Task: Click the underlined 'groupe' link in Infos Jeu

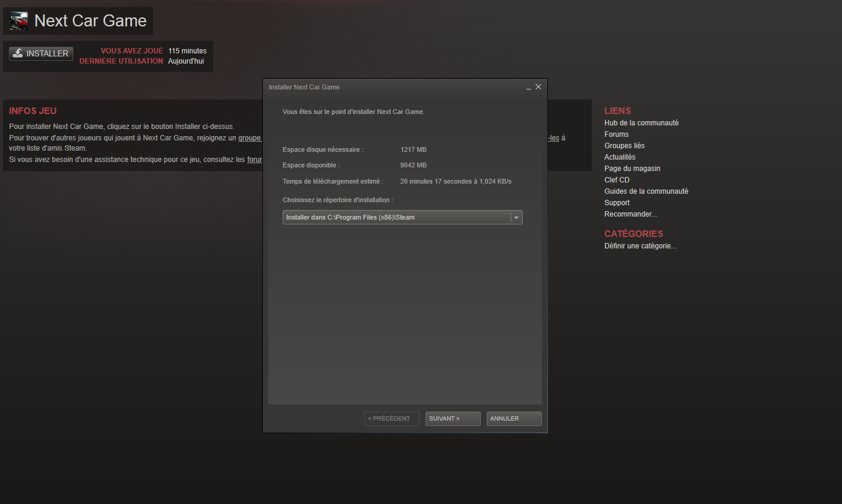Action: (x=250, y=138)
